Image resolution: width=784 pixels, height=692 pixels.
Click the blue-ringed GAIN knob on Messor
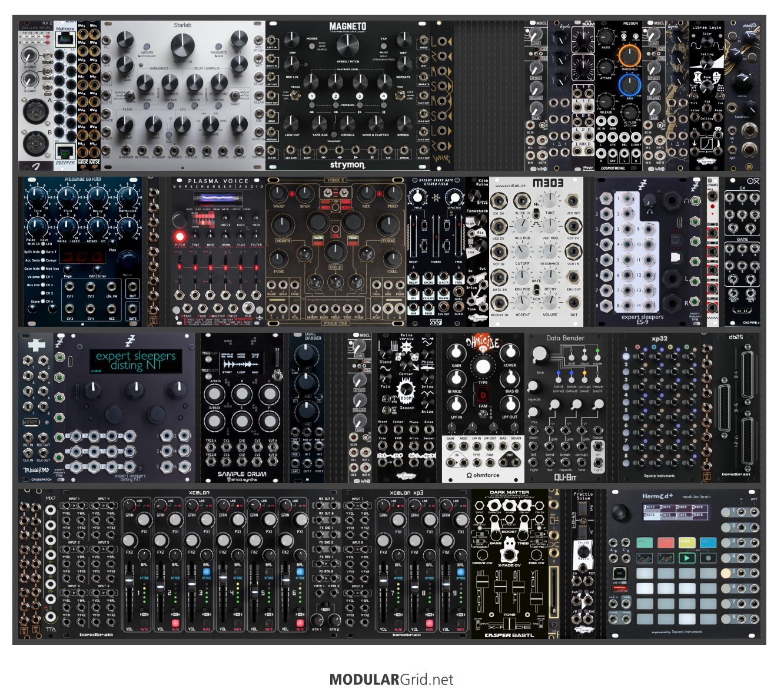(x=629, y=85)
